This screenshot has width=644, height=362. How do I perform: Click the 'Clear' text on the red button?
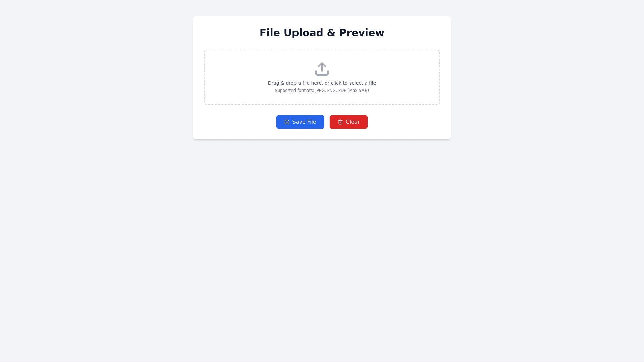click(353, 122)
